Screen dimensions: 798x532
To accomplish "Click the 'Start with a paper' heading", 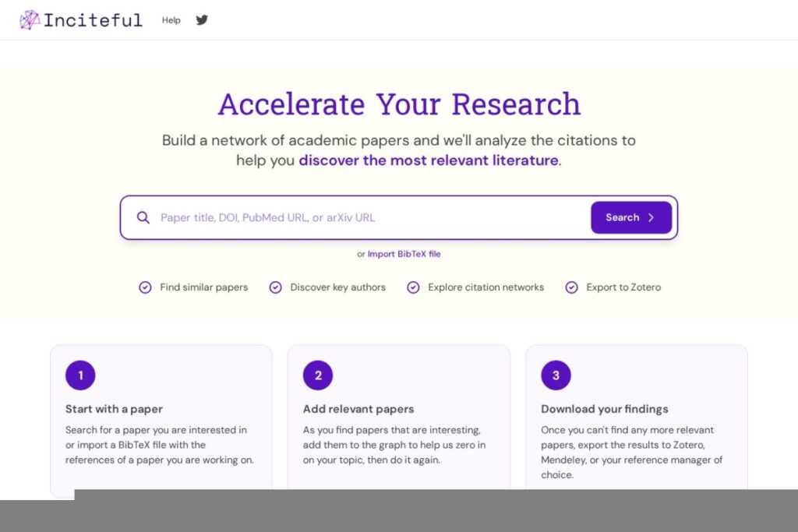I will tap(114, 409).
